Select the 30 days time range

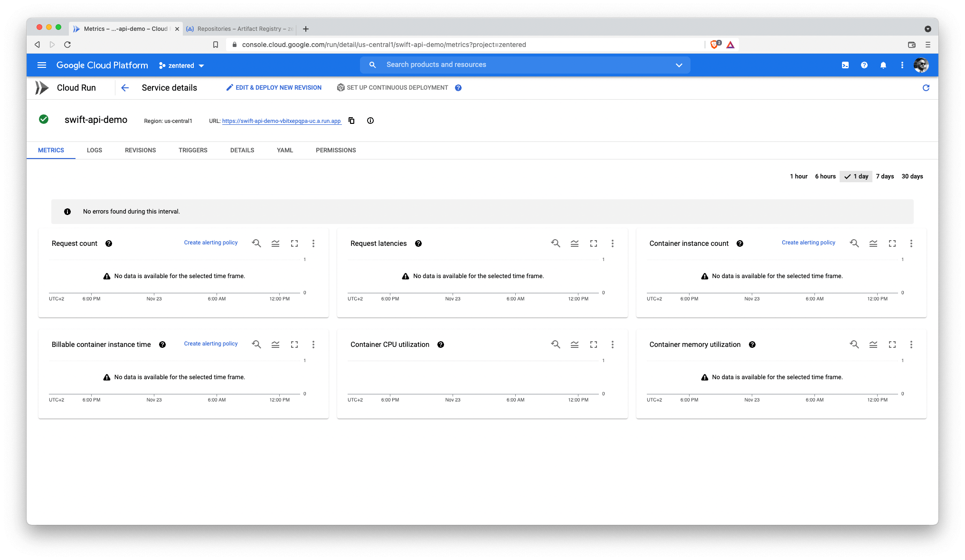click(912, 177)
